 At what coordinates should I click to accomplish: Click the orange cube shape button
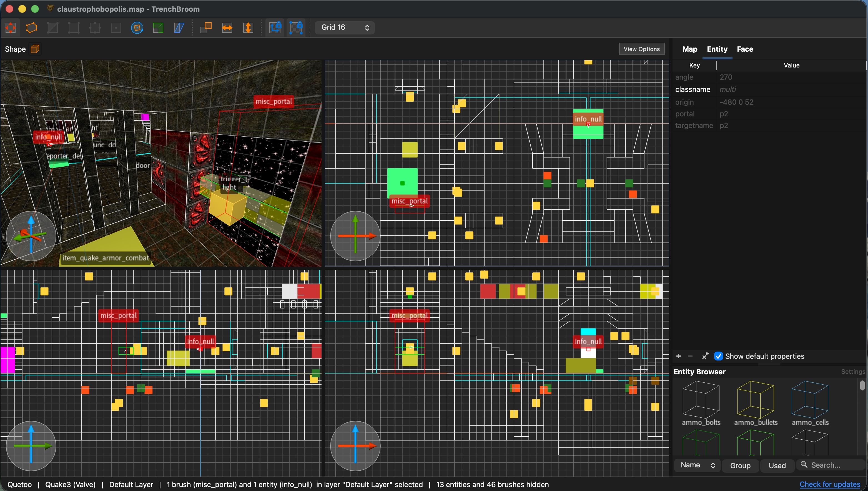point(35,49)
